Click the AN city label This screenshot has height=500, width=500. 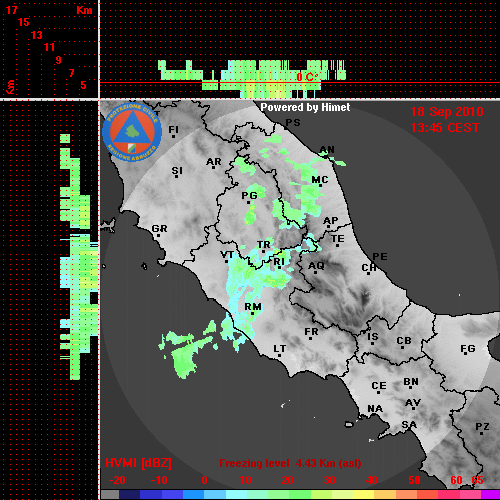(x=327, y=150)
